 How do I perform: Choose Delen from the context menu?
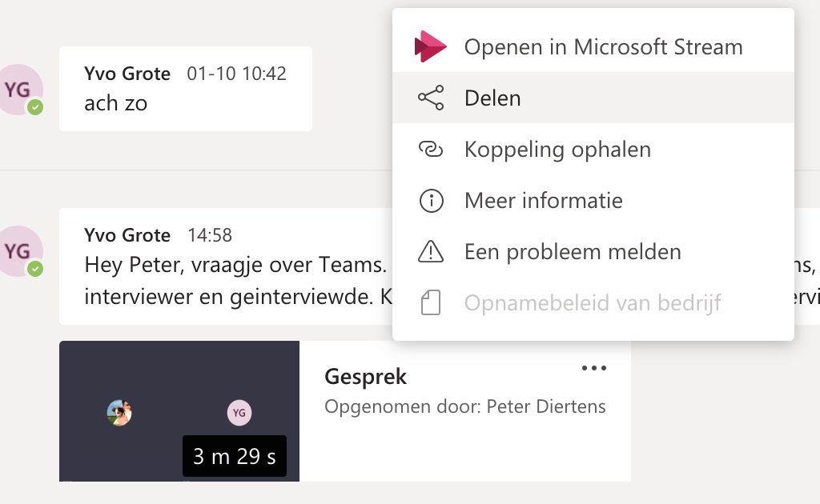(492, 98)
